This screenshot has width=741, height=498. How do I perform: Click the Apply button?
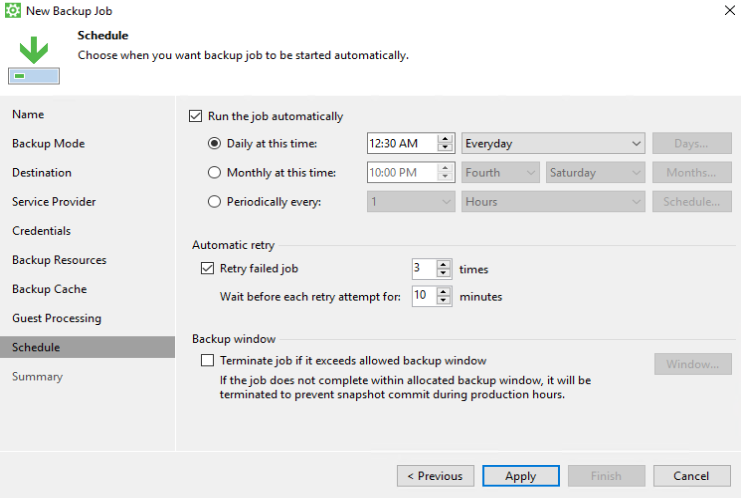point(520,476)
